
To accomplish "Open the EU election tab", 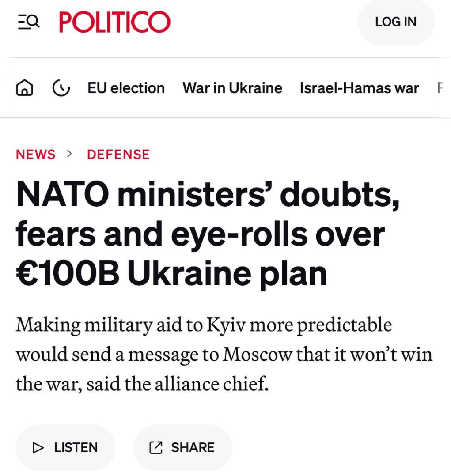I will point(126,88).
